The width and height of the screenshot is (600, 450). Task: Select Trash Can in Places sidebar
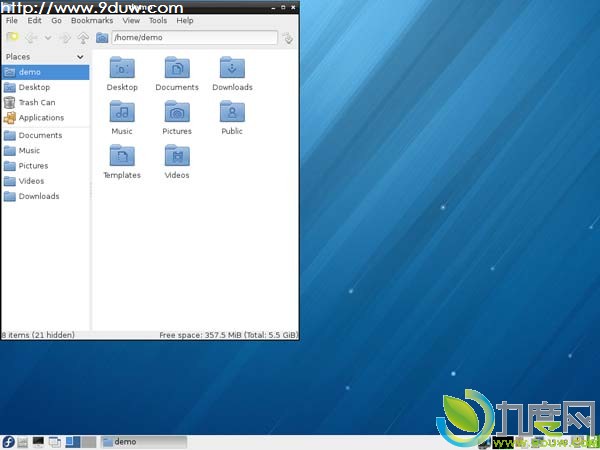(36, 102)
